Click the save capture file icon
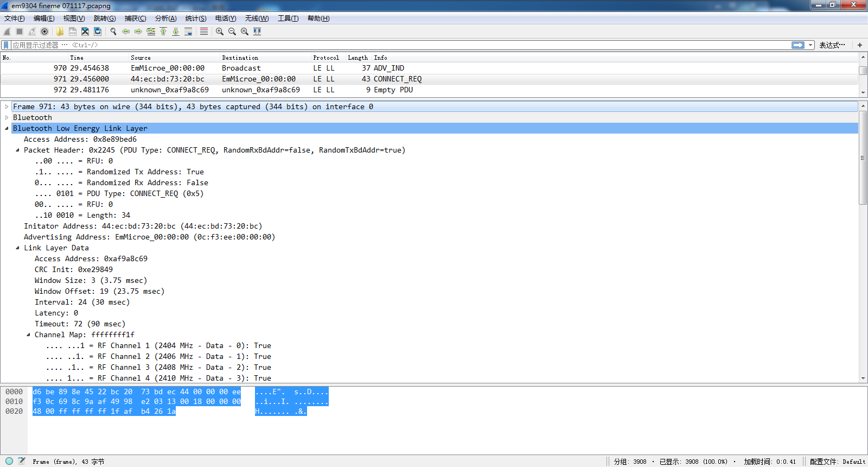 [72, 31]
